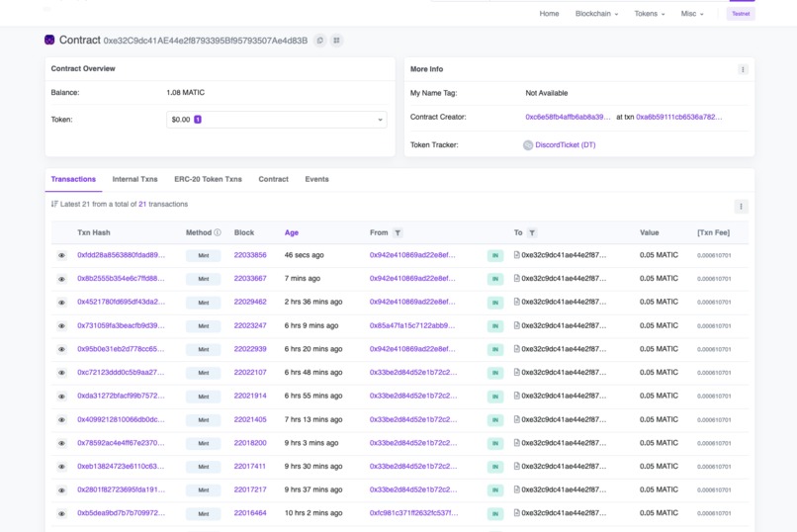The width and height of the screenshot is (797, 532).
Task: Preview transaction 0xda31272bfacf99b7572
Action: click(x=61, y=397)
